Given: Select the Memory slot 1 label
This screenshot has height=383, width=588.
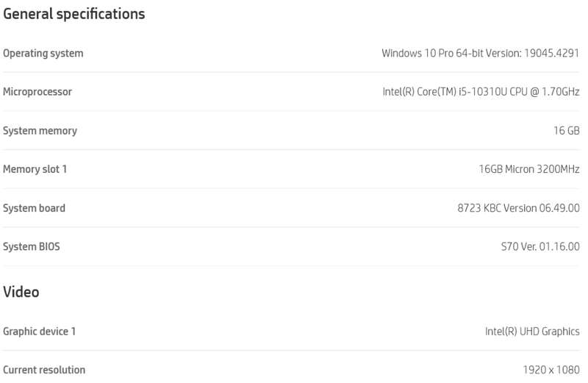Looking at the screenshot, I should (35, 169).
